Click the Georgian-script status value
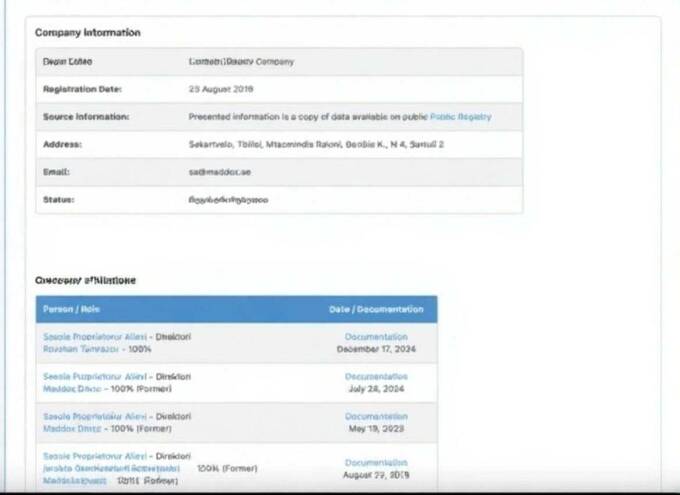 [x=228, y=200]
